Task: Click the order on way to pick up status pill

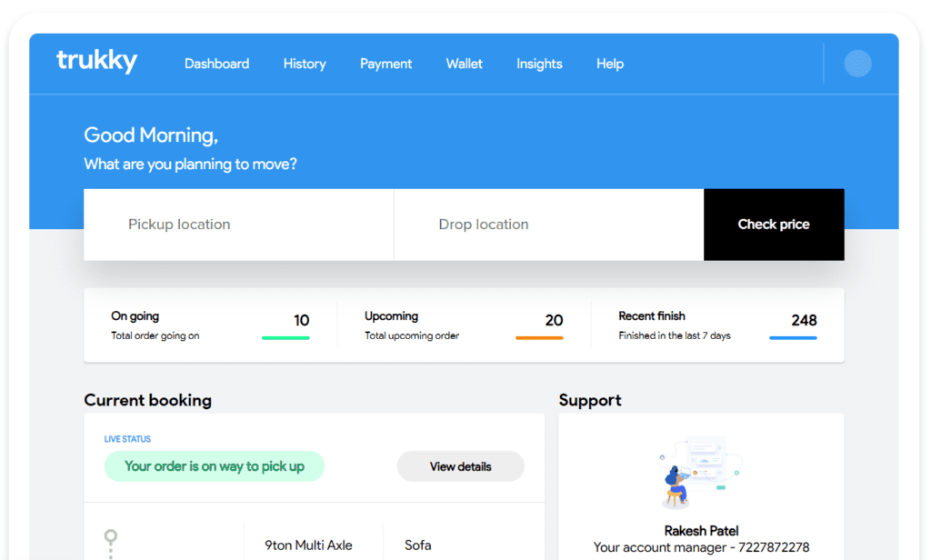Action: (x=215, y=466)
